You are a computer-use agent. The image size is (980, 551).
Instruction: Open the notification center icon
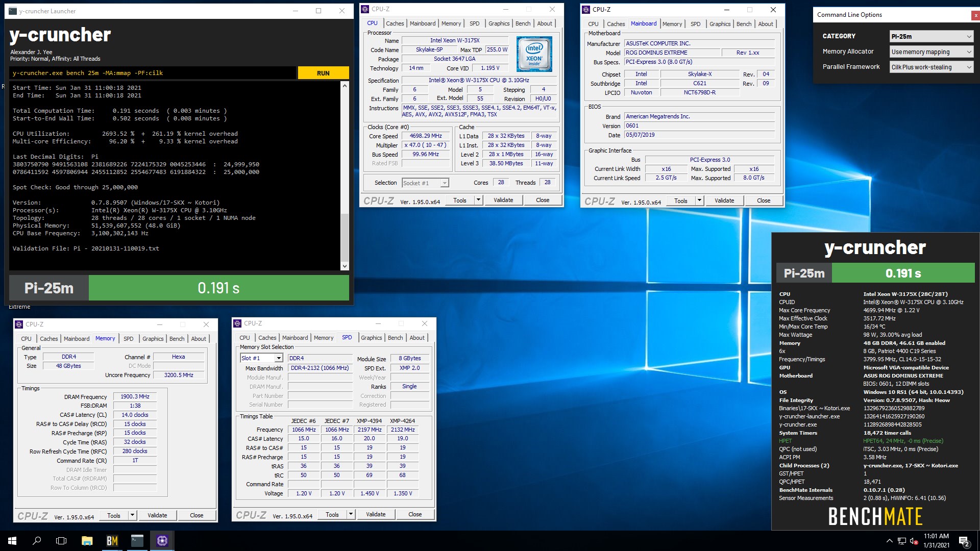[964, 541]
